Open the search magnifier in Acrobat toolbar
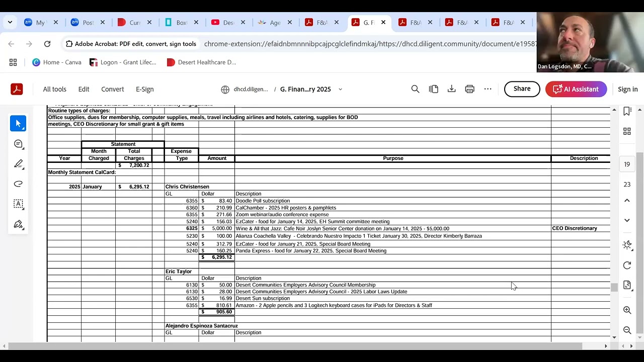The height and width of the screenshot is (362, 644). point(415,89)
